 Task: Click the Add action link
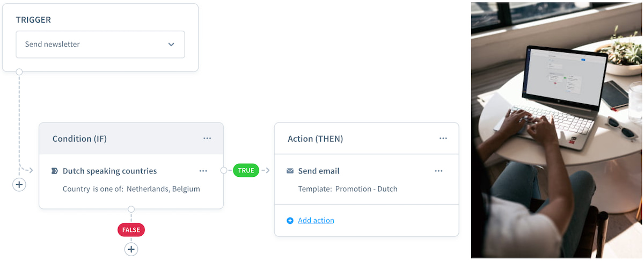click(316, 220)
